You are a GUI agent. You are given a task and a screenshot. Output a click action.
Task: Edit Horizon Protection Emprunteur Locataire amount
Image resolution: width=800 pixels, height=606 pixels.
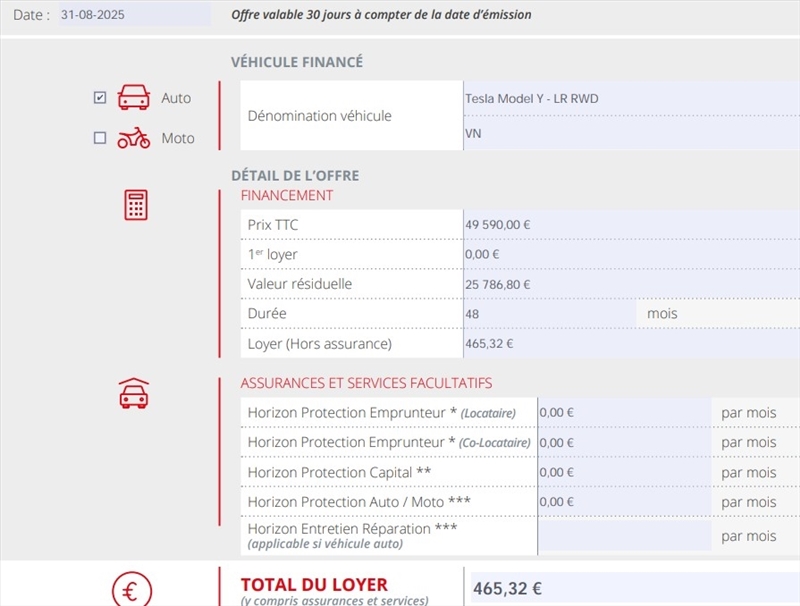(625, 412)
